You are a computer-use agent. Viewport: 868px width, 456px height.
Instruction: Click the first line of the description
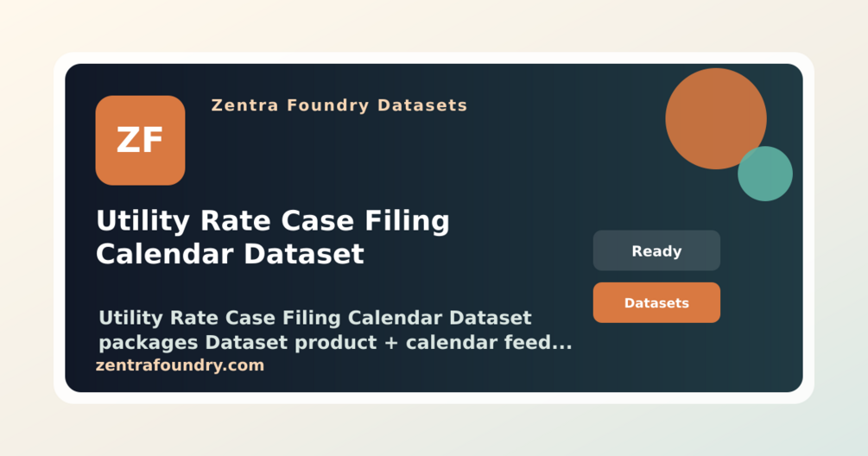click(315, 318)
